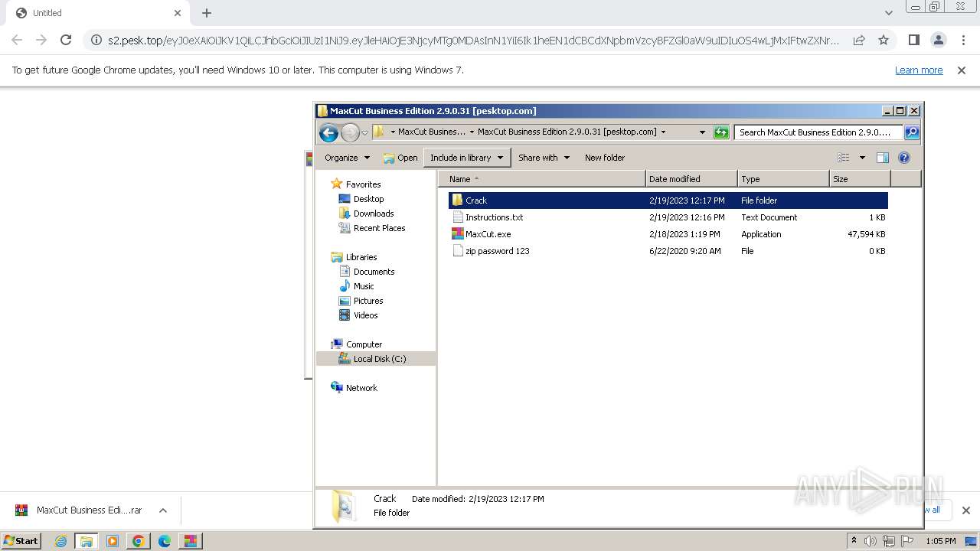Sort by Date modified column header
Screen dimensions: 980x551
pyautogui.click(x=691, y=179)
